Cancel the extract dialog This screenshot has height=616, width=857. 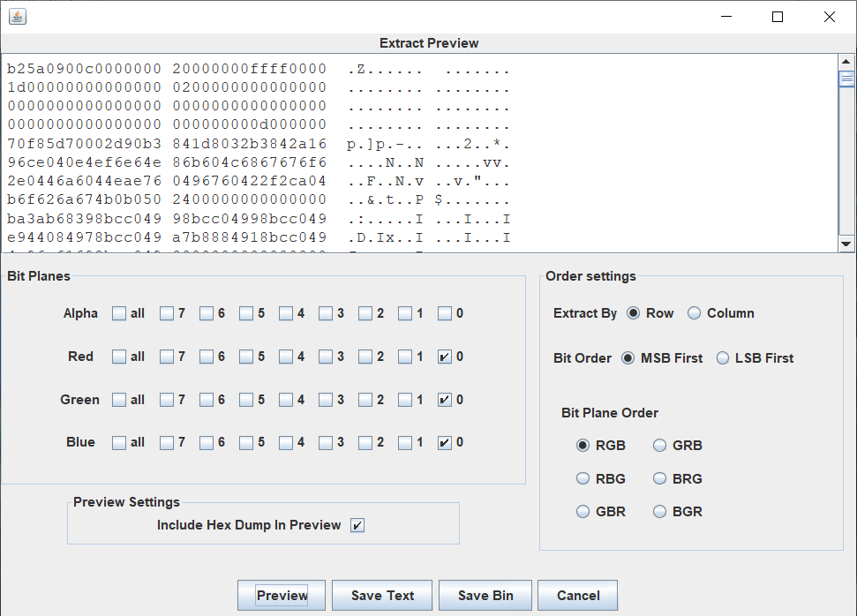coord(578,595)
